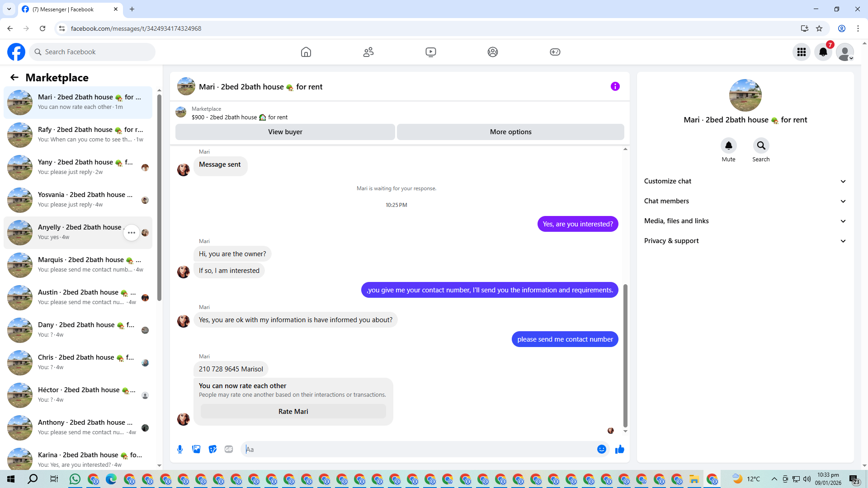Open conversation information purple icon
The image size is (868, 488).
coord(615,86)
